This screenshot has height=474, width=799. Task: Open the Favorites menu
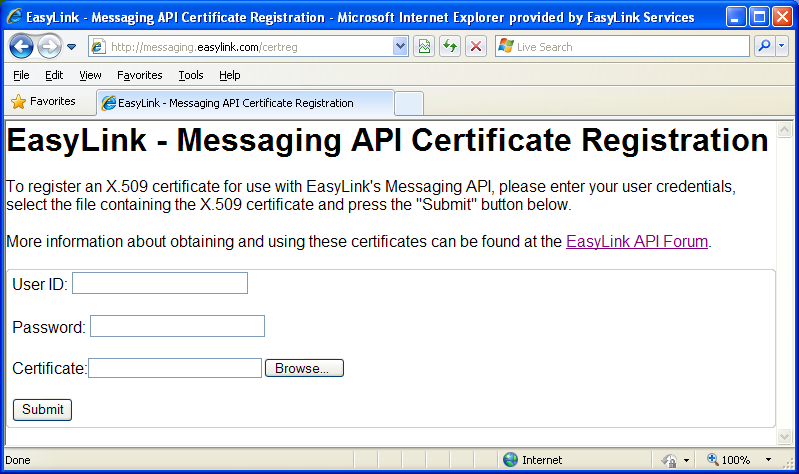(x=140, y=75)
